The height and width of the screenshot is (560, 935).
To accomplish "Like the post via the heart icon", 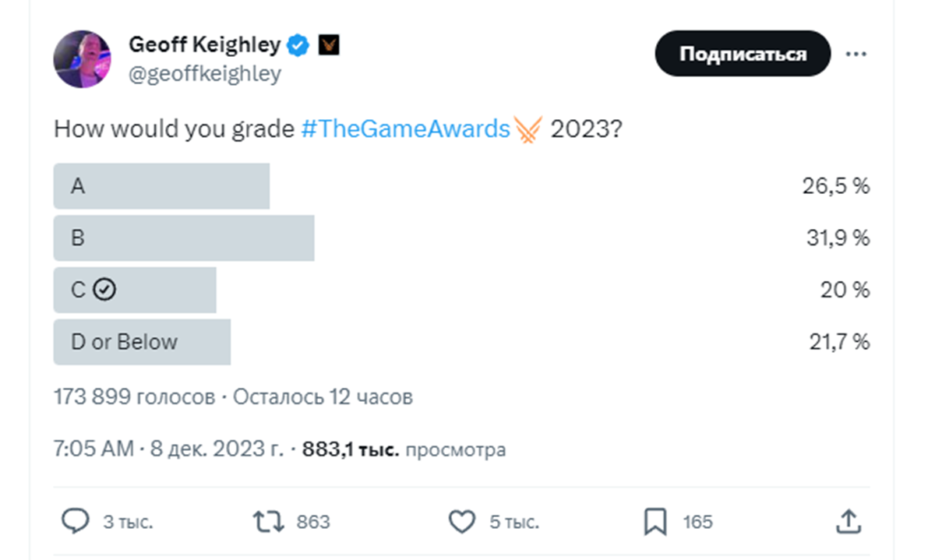I will tap(463, 521).
